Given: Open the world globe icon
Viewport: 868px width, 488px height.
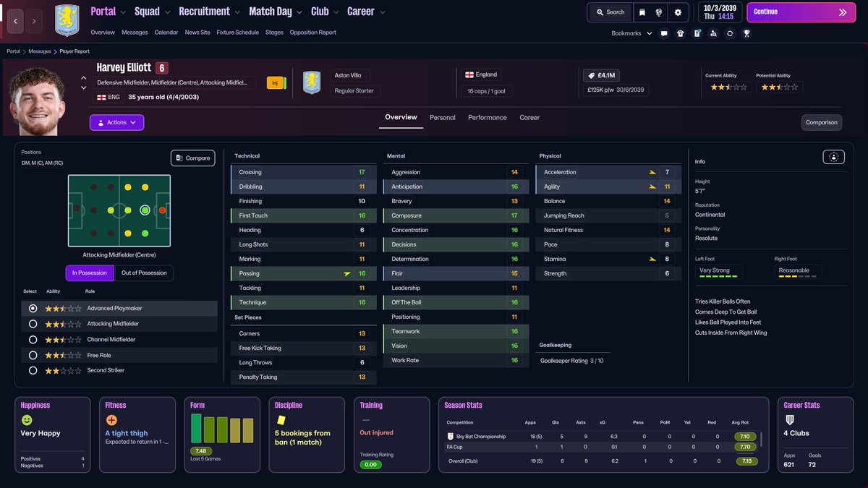Looking at the screenshot, I should click(x=660, y=12).
